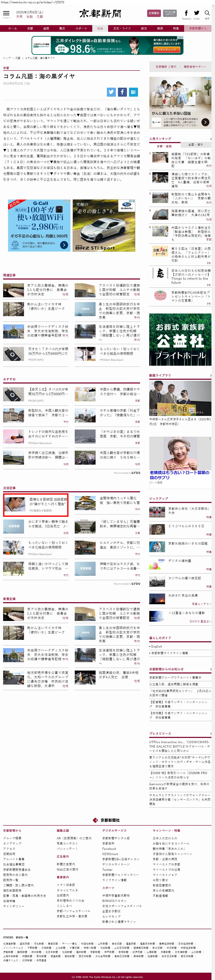This screenshot has height=980, width=215.
Task: Bookmark article with Hatena B! button
Action: [x=133, y=92]
